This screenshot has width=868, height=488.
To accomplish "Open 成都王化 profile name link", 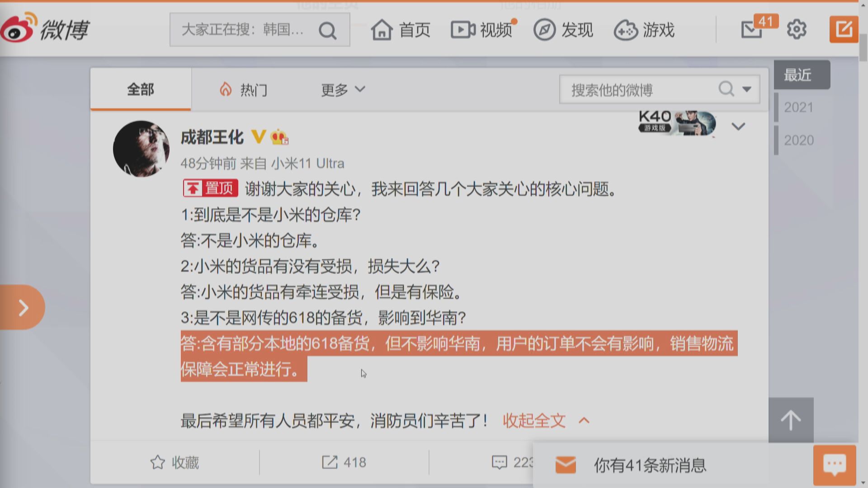I will pyautogui.click(x=212, y=136).
